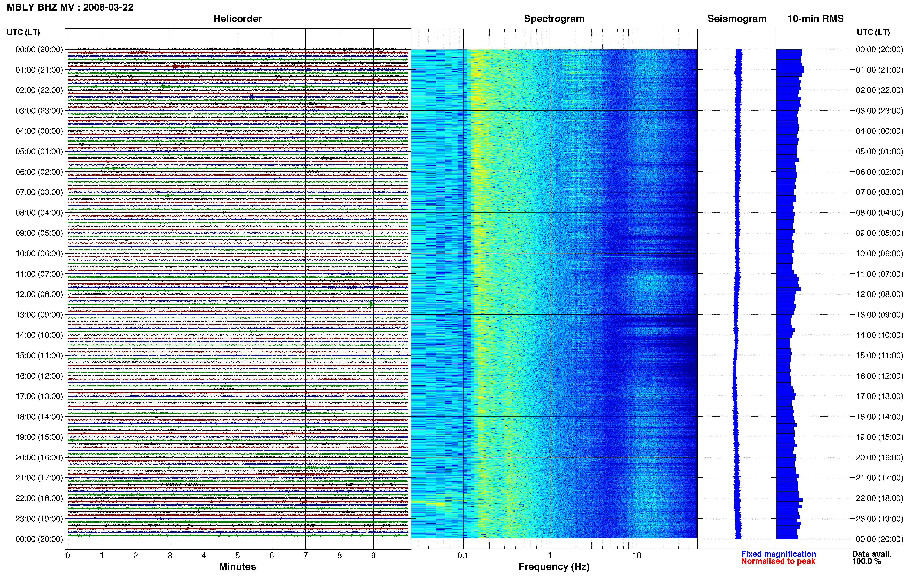Click the right '18:00 (14:00)' time label
Image resolution: width=924 pixels, height=578 pixels.
[879, 417]
